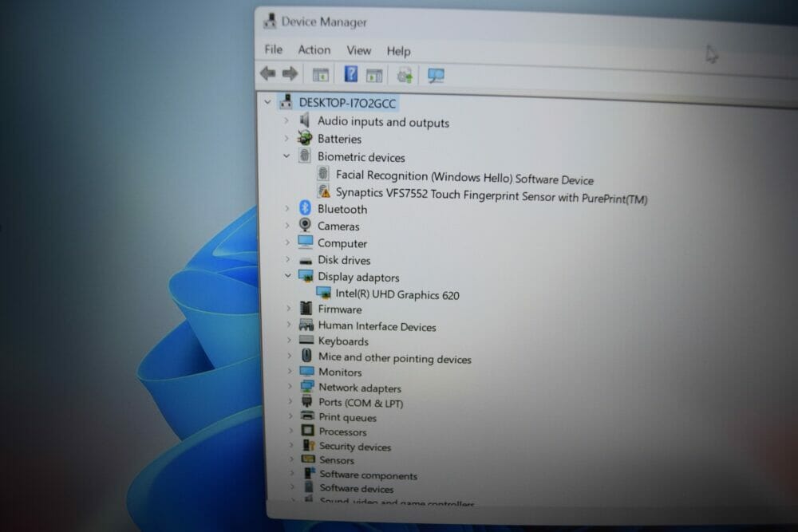Click the scan for hardware changes icon
The height and width of the screenshot is (532, 798).
(x=437, y=76)
